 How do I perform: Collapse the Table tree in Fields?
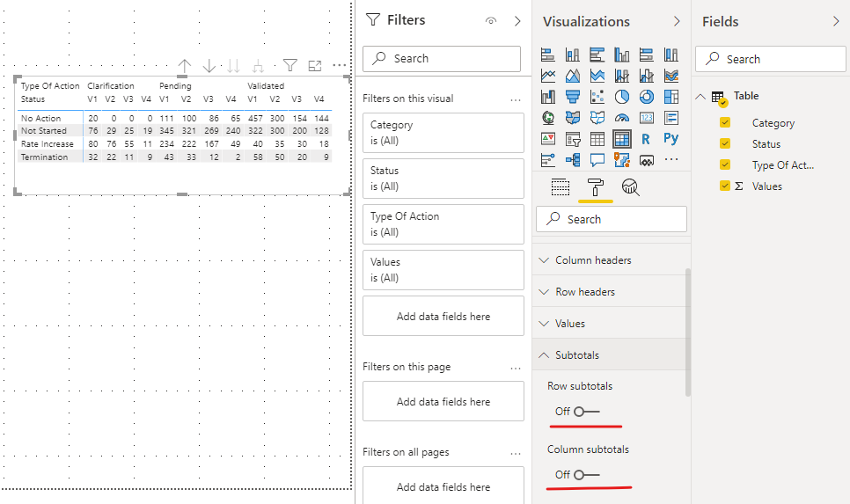point(700,97)
